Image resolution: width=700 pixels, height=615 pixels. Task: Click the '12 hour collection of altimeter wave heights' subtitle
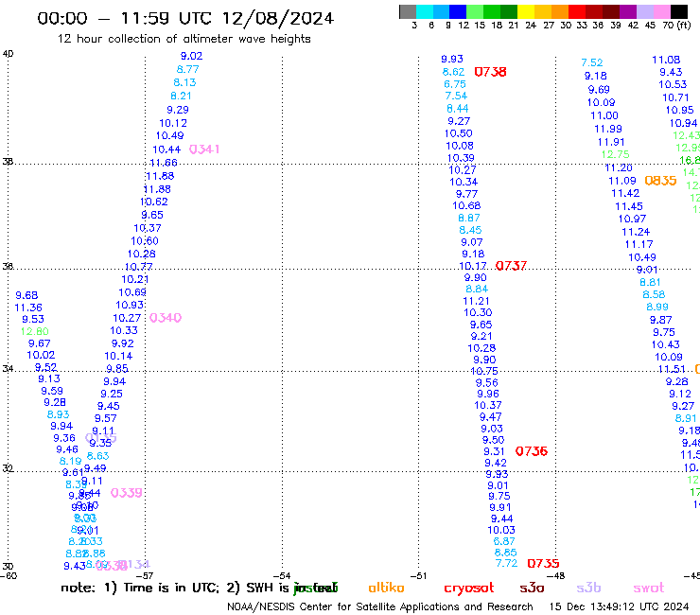[184, 39]
